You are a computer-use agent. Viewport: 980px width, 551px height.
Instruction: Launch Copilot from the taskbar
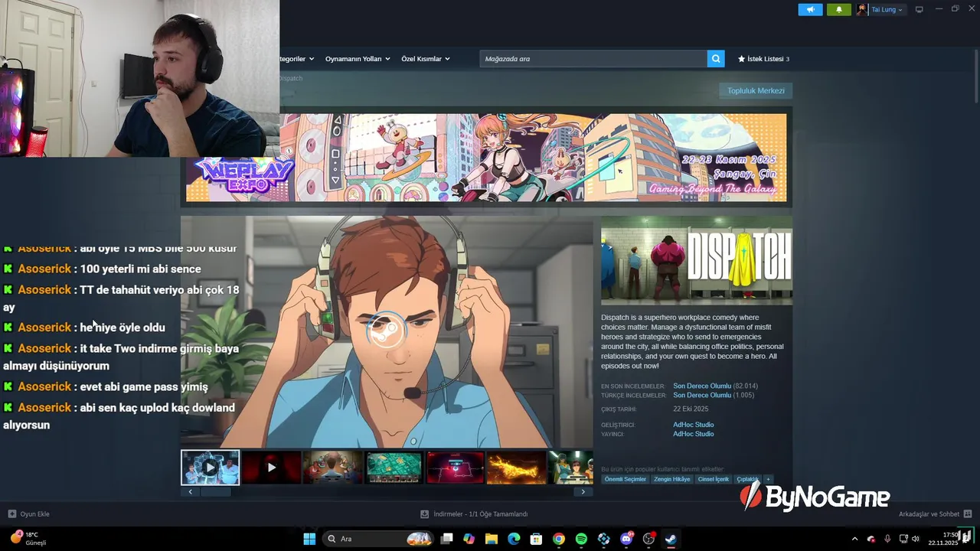tap(469, 539)
